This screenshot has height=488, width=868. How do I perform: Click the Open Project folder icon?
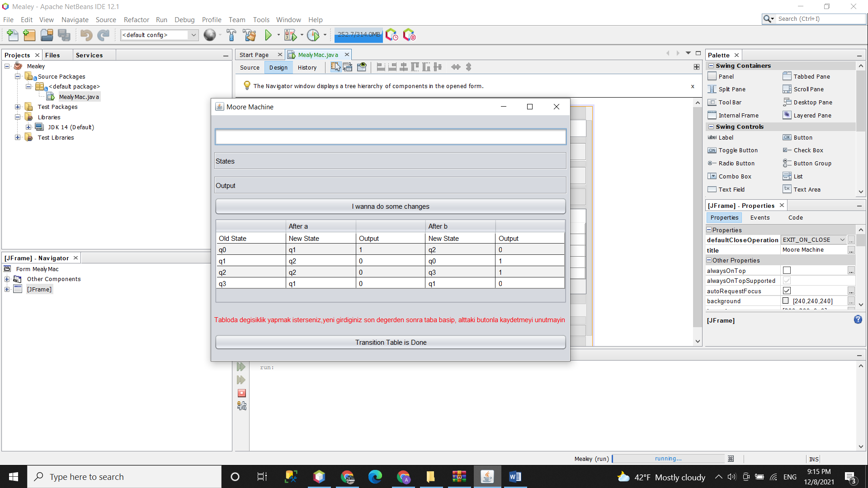click(x=47, y=35)
